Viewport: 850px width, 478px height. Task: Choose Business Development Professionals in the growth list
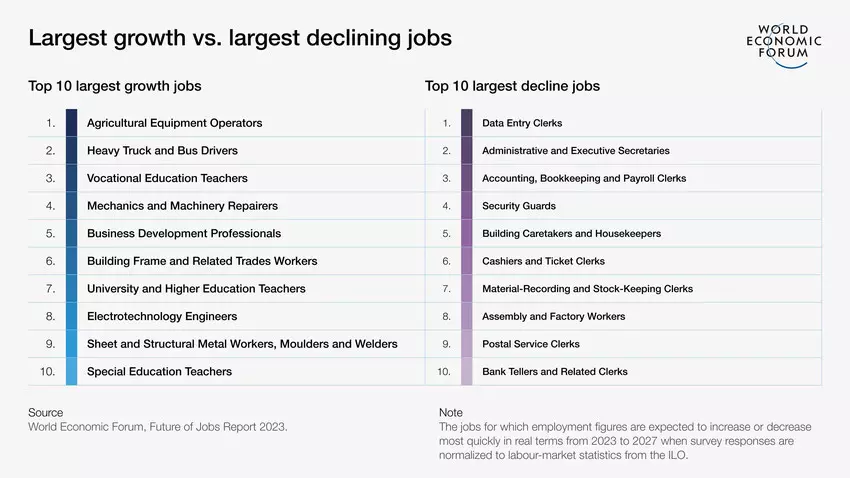point(184,233)
